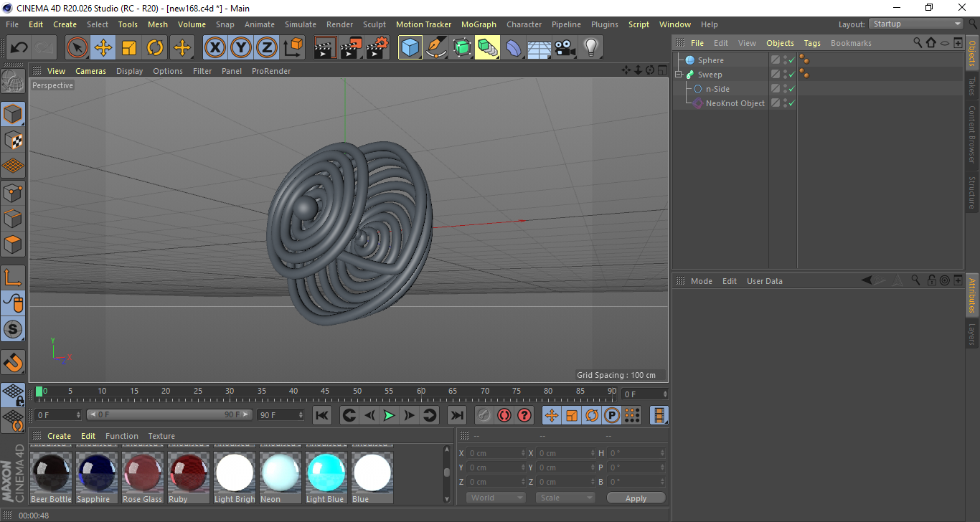Toggle Enable Axis mode
The image size is (980, 522).
(13, 277)
